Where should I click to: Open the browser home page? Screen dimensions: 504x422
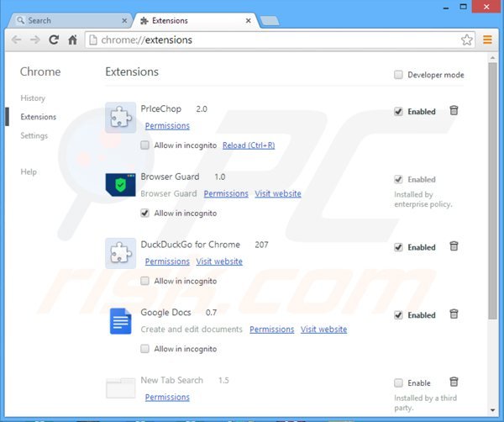[x=72, y=40]
